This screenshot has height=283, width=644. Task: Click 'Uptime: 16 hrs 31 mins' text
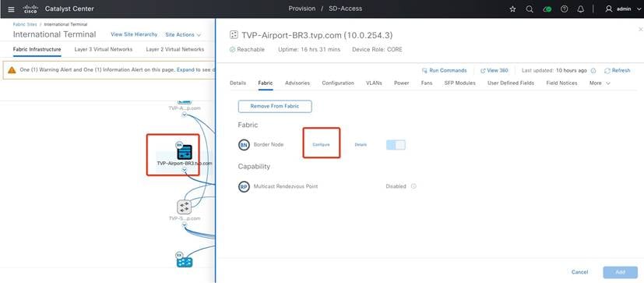(309, 49)
